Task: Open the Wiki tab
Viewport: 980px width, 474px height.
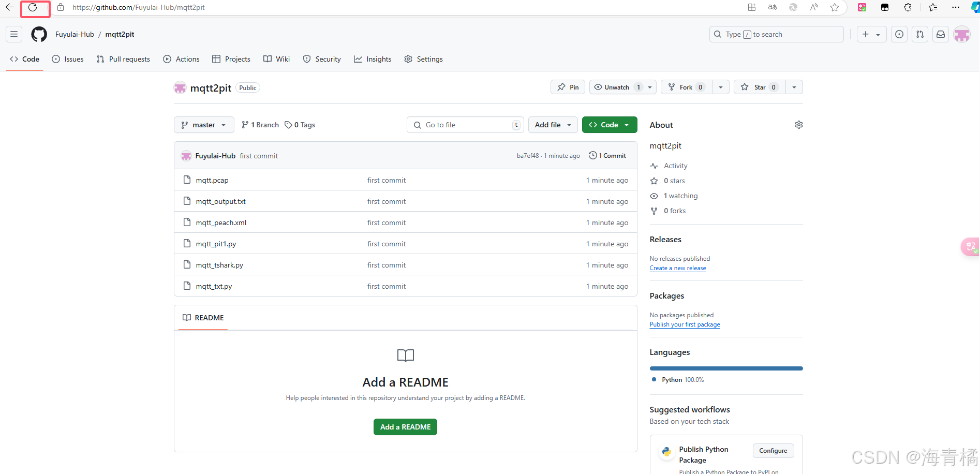Action: [x=276, y=59]
